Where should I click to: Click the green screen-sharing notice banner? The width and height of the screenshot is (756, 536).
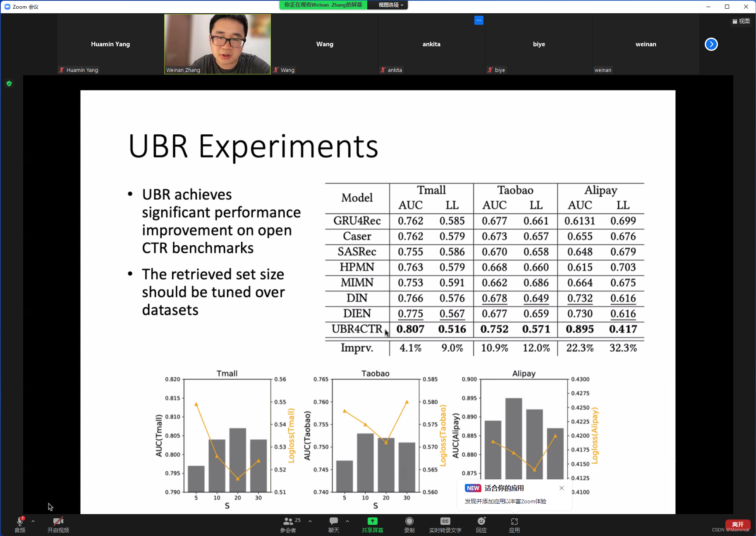tap(323, 5)
